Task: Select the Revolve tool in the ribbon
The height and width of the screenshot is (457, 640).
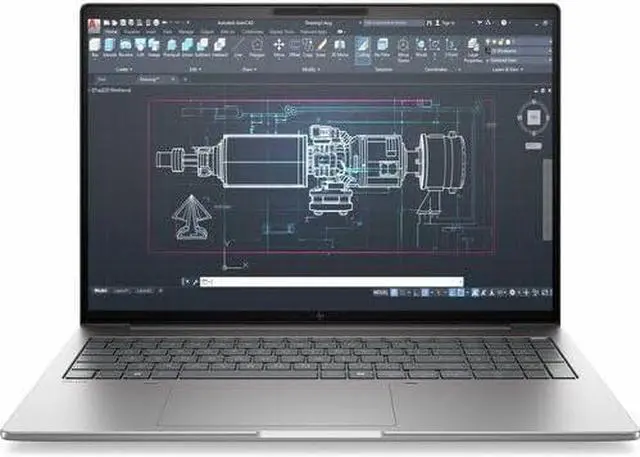Action: (125, 47)
